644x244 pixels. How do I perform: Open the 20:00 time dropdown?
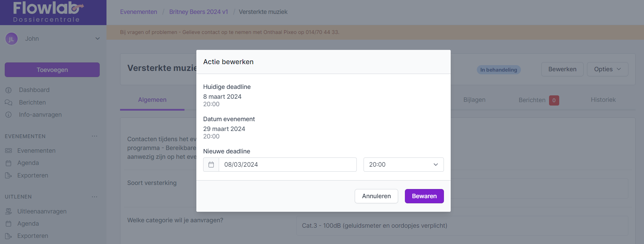coord(403,165)
